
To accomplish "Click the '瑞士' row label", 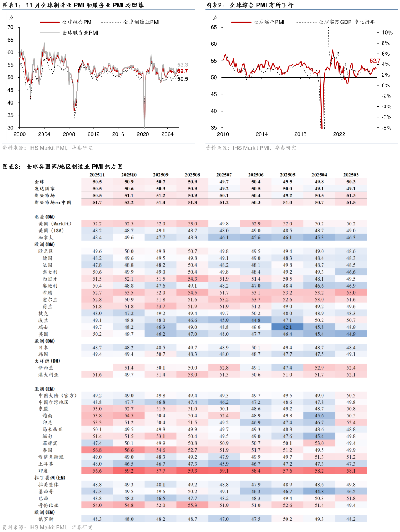I will [x=43, y=327].
